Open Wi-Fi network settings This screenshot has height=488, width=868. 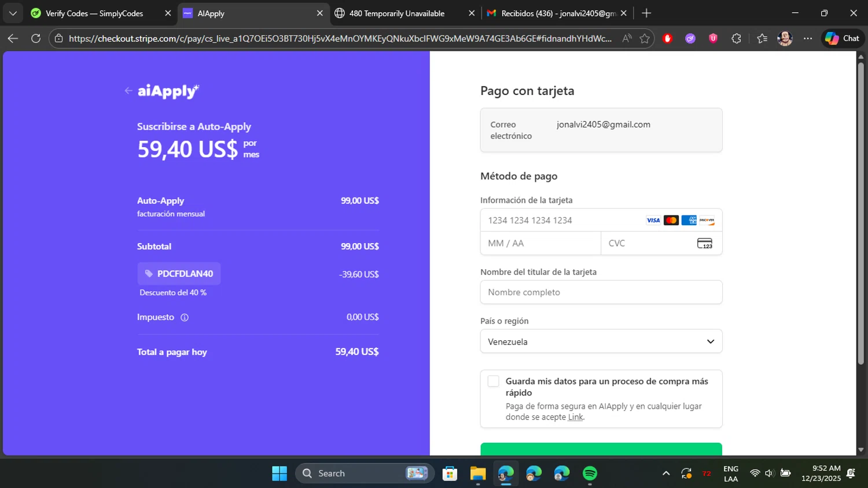click(x=755, y=474)
